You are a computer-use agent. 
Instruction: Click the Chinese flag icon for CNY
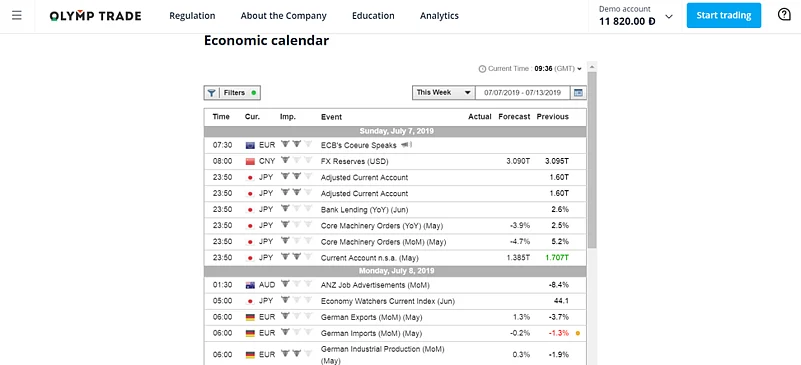coord(250,161)
